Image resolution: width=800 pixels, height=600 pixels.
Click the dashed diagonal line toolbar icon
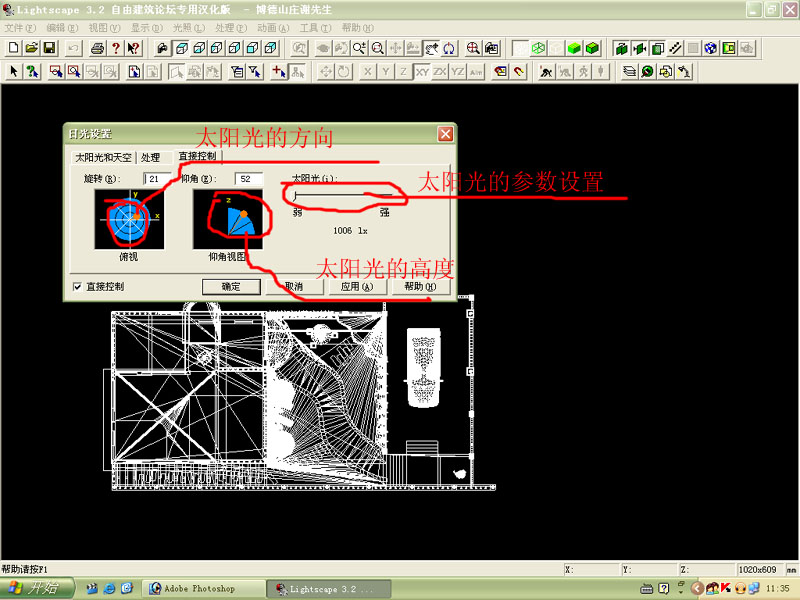coord(675,48)
